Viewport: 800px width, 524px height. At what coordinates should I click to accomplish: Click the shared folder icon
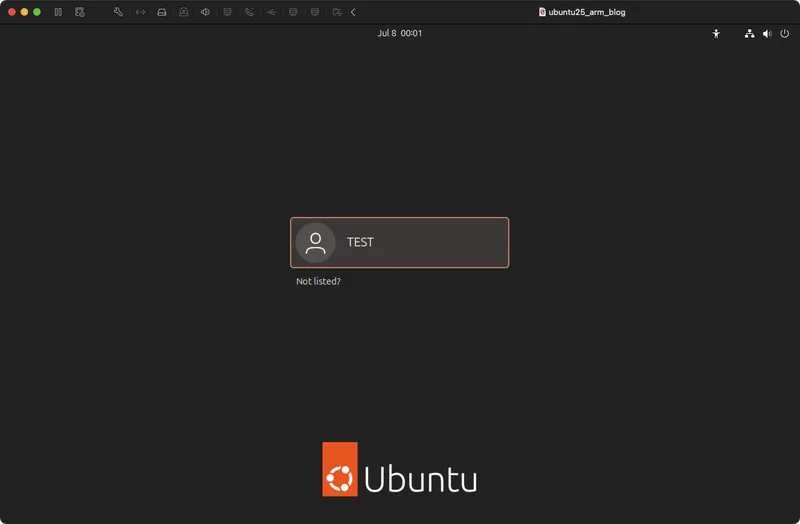pos(337,12)
